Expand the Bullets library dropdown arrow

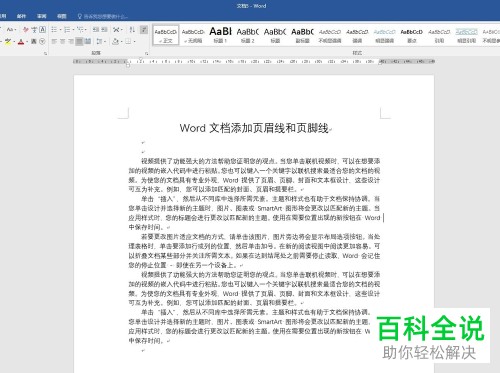coord(60,30)
